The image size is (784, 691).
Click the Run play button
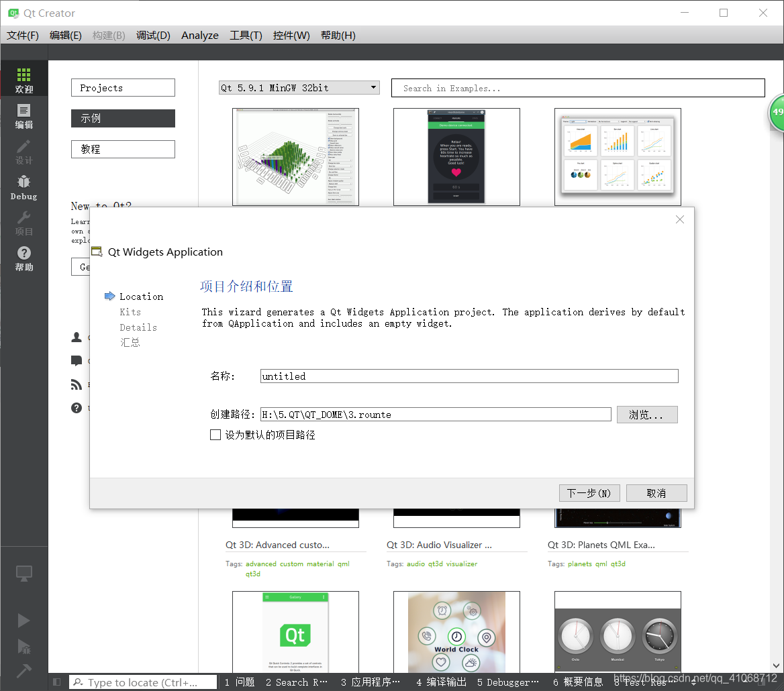point(23,621)
